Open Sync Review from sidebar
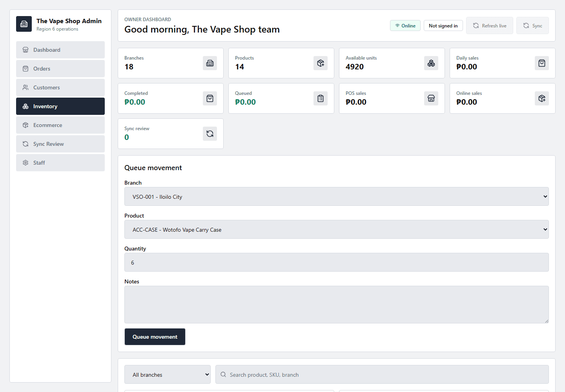 60,144
